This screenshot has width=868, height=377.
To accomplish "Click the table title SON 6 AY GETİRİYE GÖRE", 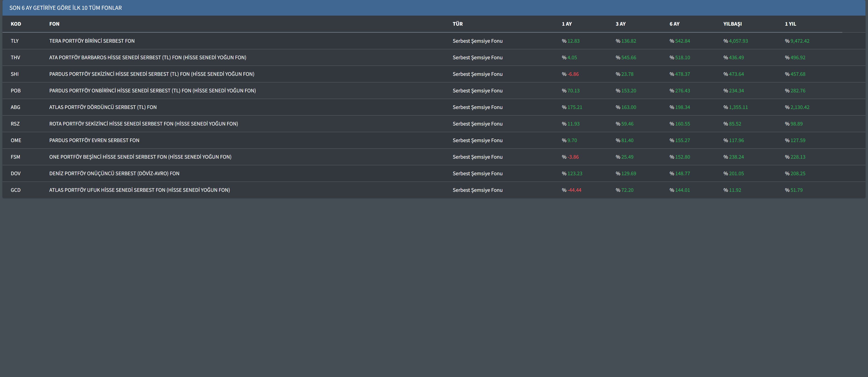I will pos(66,8).
